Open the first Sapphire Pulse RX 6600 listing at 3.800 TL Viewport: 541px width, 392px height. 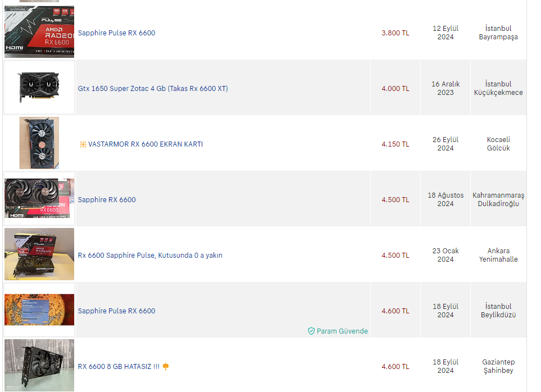pos(116,33)
